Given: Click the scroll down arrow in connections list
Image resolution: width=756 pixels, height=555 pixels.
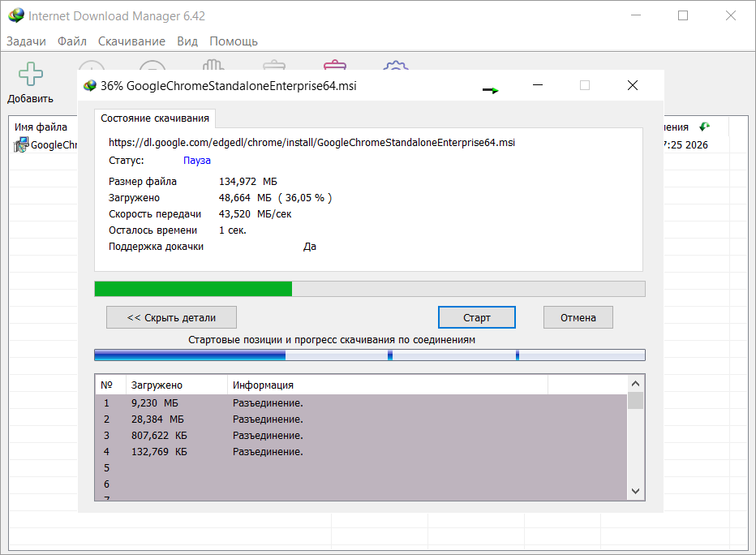Looking at the screenshot, I should (635, 491).
